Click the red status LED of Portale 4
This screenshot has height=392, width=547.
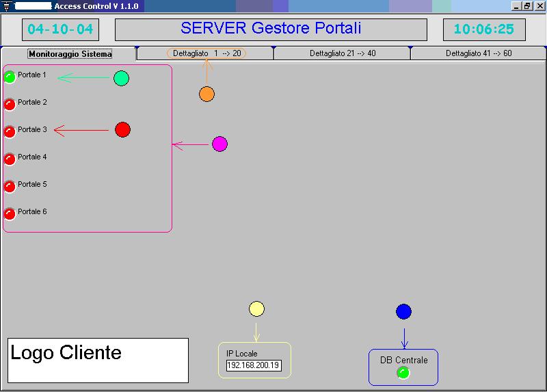[10, 159]
